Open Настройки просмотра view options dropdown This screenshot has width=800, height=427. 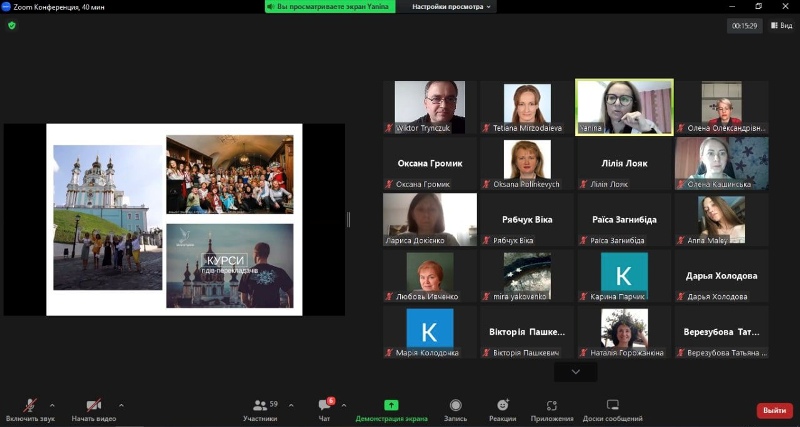[x=451, y=7]
